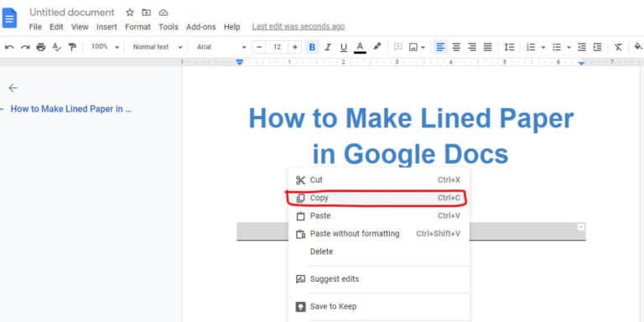Star the Untitled document
This screenshot has height=322, width=644.
click(130, 13)
